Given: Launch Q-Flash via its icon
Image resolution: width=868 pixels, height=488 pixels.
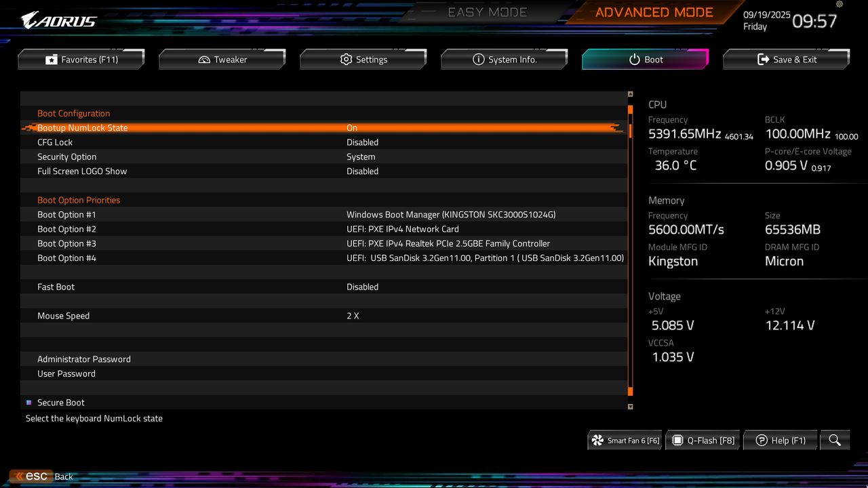Looking at the screenshot, I should pos(678,440).
